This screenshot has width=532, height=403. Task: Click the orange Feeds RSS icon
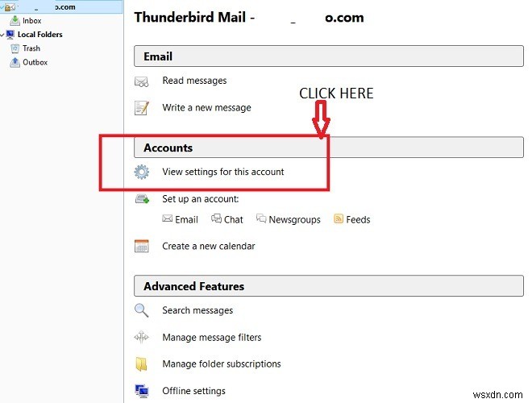[x=339, y=218]
